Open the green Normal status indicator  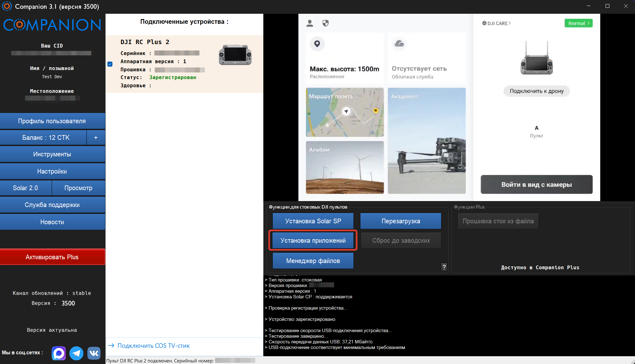click(578, 23)
